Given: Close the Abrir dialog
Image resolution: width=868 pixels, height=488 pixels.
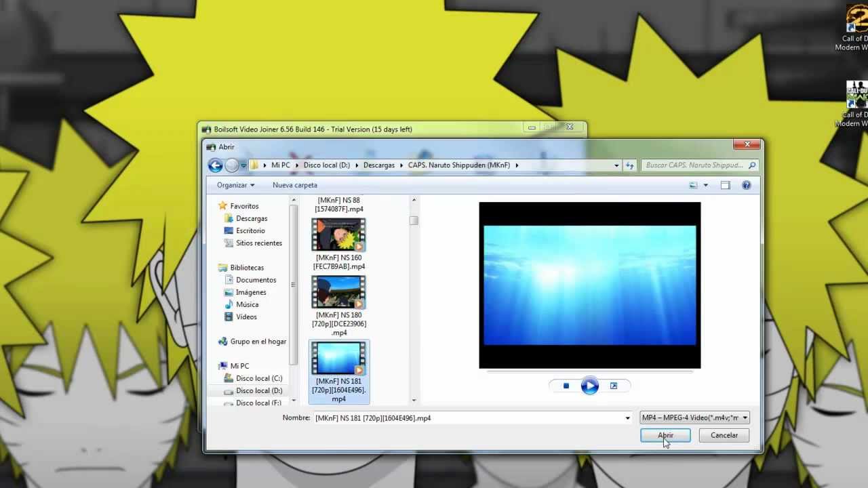Looking at the screenshot, I should coord(747,144).
